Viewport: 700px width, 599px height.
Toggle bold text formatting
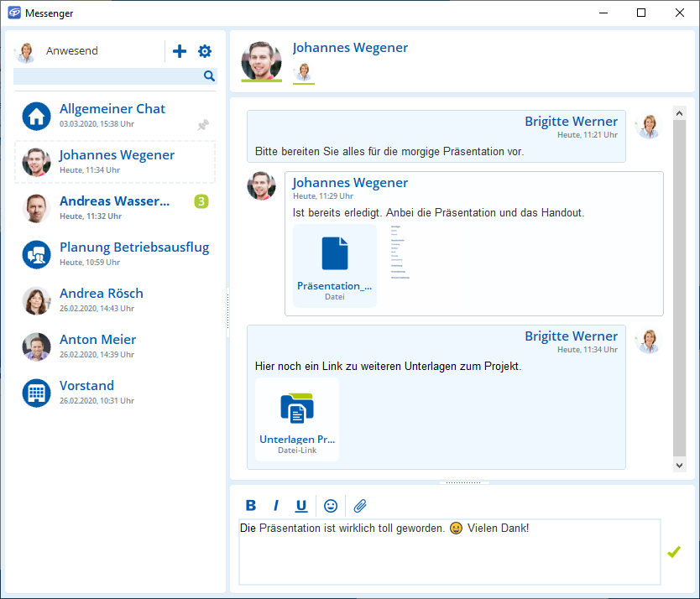coord(250,506)
